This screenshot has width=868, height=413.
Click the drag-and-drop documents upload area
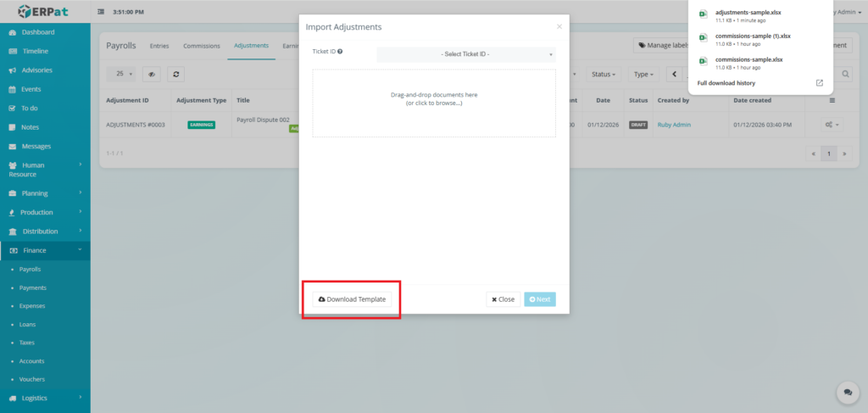coord(434,103)
